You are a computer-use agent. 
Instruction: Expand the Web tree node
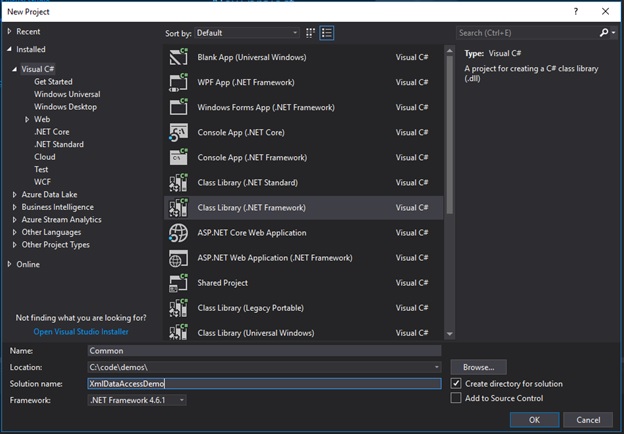click(27, 119)
